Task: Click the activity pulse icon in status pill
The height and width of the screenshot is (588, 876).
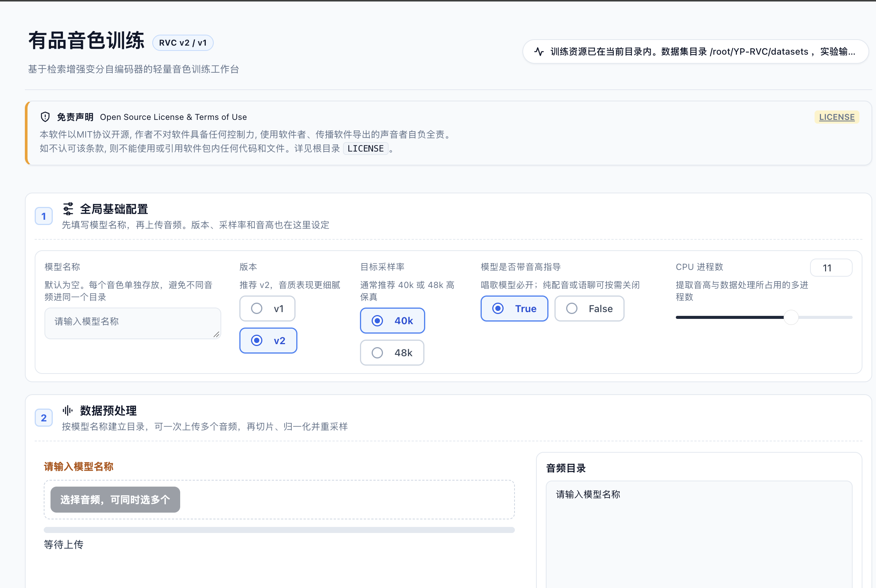Action: 539,52
